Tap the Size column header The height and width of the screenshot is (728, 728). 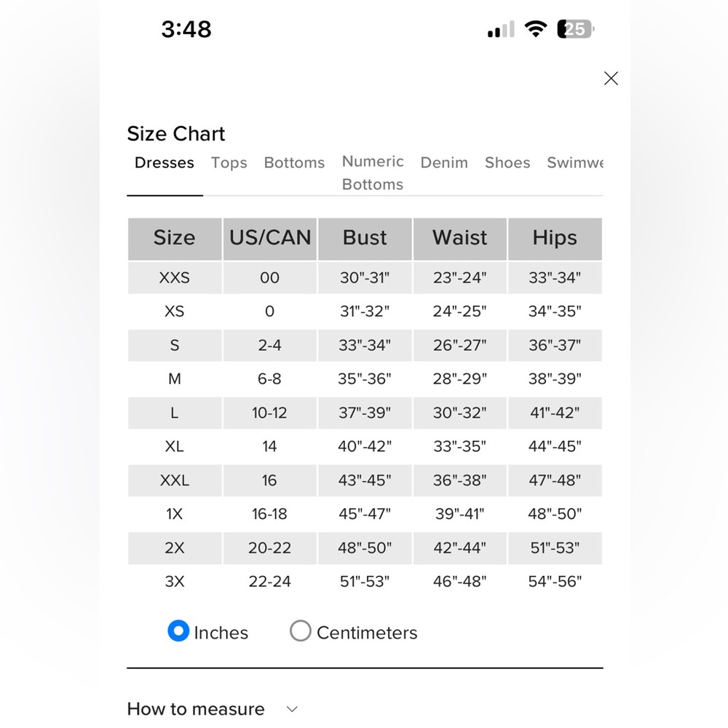[175, 239]
